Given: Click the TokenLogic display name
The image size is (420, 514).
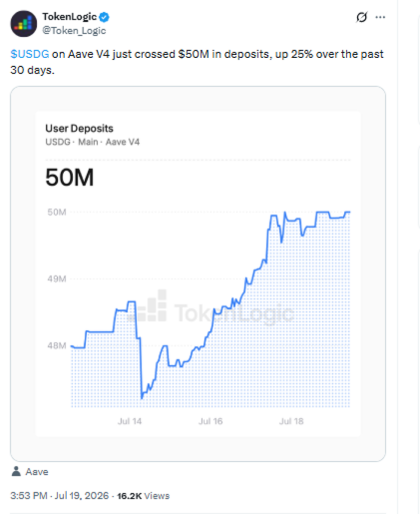Looking at the screenshot, I should tap(69, 17).
